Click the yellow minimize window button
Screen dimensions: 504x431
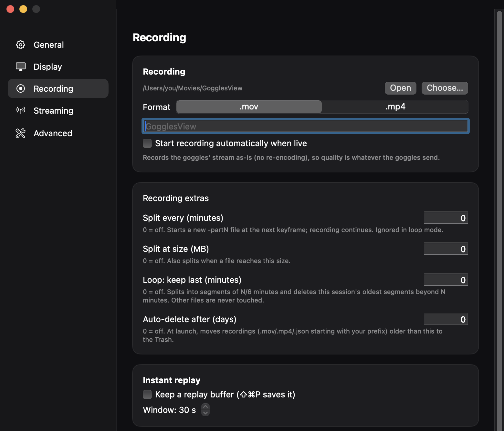tap(23, 9)
